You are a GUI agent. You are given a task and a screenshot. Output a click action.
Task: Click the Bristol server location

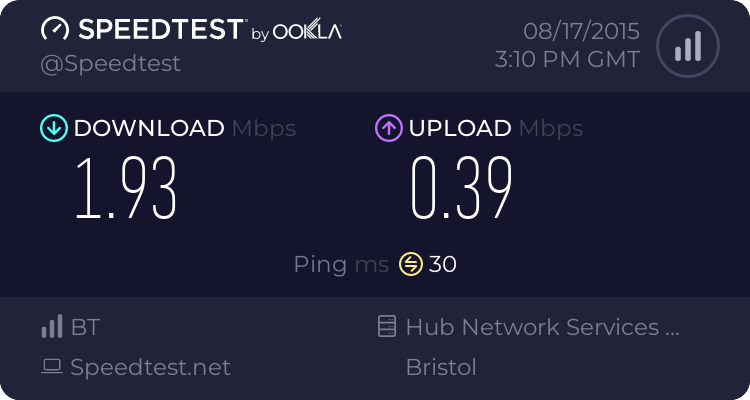[441, 367]
